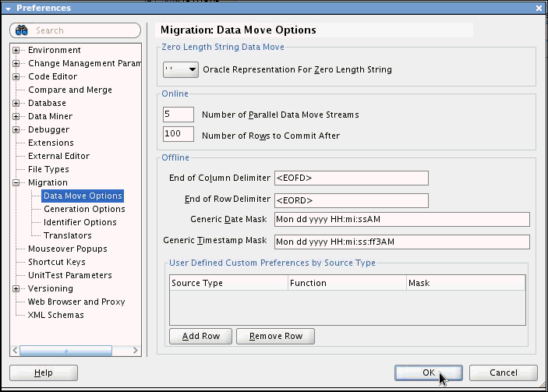Collapse the Migration tree node

click(x=16, y=182)
